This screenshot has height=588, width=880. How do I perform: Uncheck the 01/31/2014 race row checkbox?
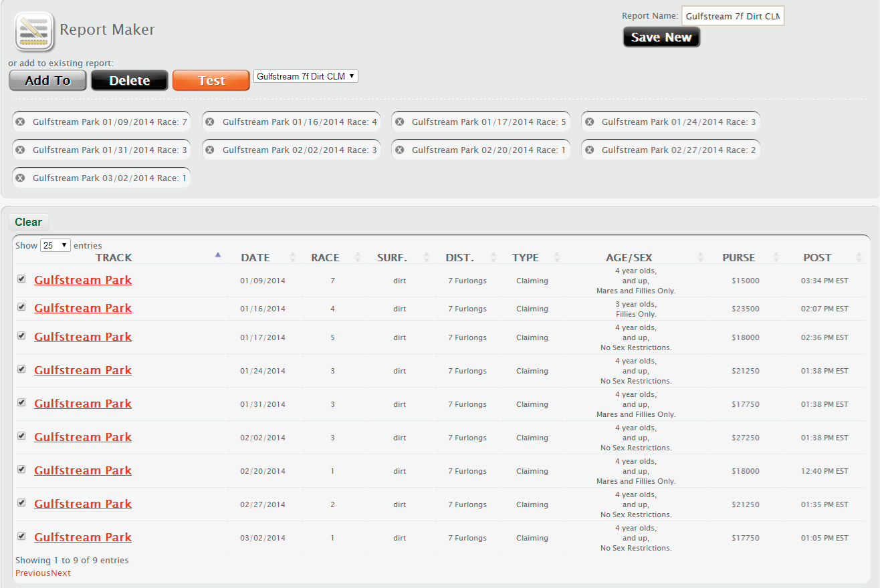coord(21,402)
